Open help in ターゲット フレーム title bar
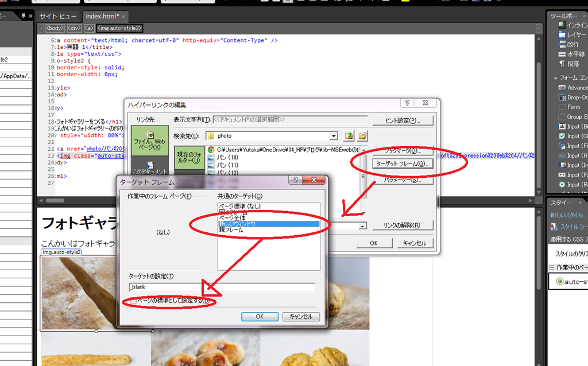Screen dimensions: 588x366 [x=296, y=180]
